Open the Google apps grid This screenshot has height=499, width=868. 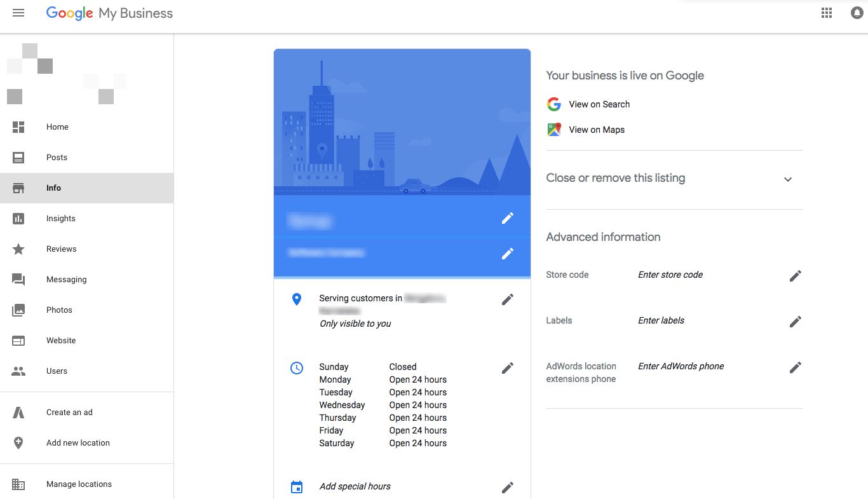pos(827,13)
